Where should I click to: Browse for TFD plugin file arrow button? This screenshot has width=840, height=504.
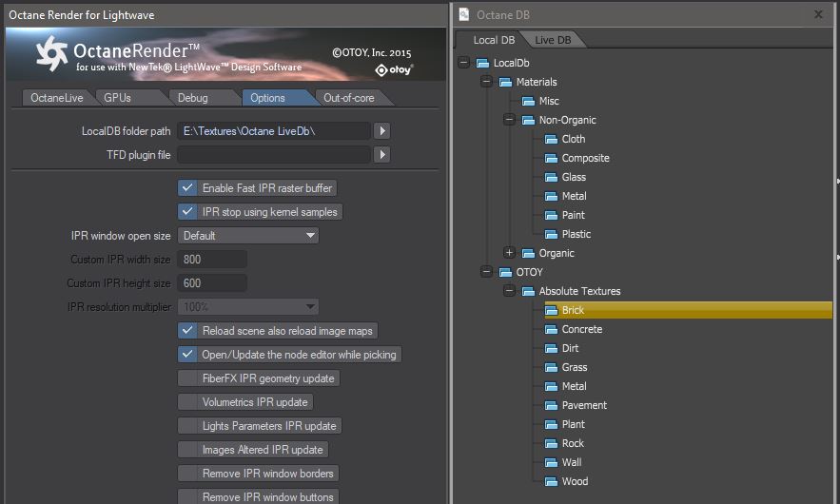tap(381, 155)
